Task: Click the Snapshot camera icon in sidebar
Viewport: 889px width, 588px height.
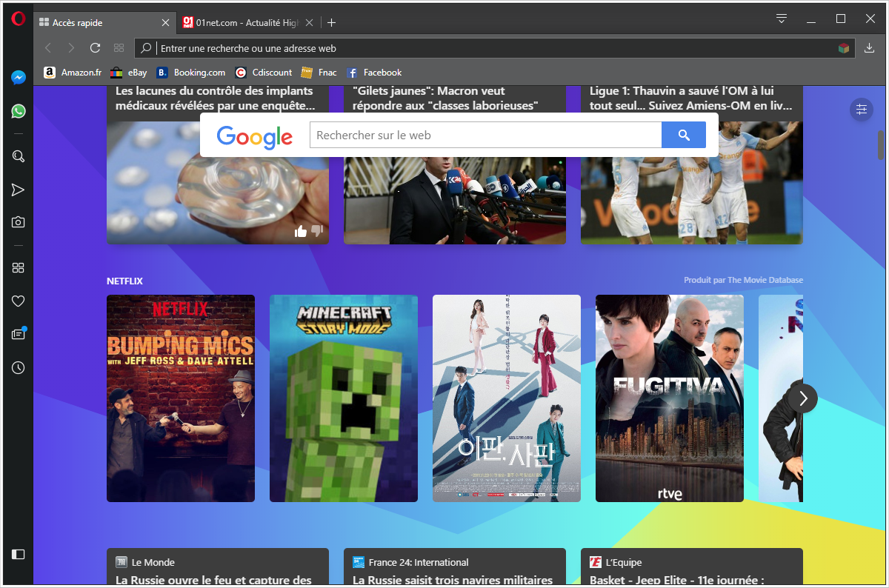Action: 19,222
